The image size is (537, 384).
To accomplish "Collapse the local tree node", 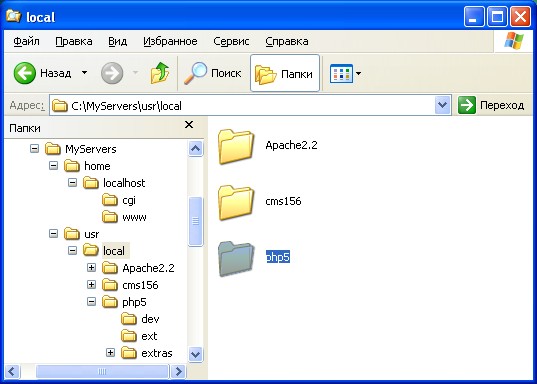I will pyautogui.click(x=72, y=251).
